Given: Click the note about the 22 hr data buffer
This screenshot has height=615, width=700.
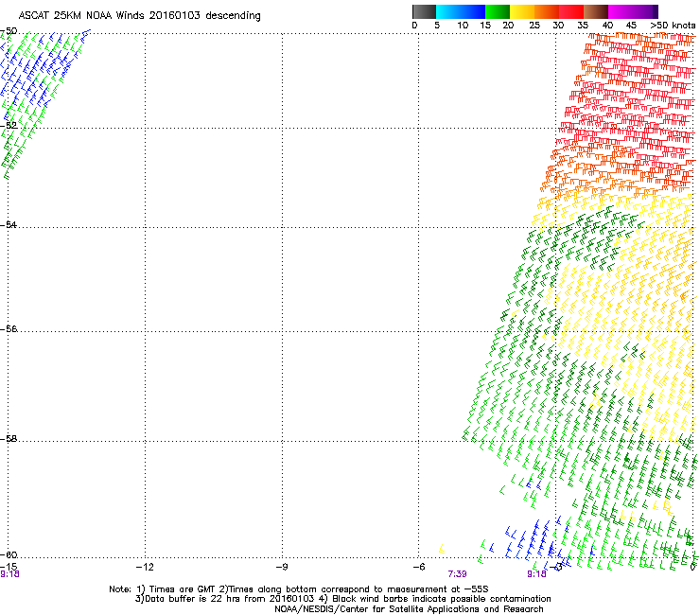Looking at the screenshot, I should [224, 599].
